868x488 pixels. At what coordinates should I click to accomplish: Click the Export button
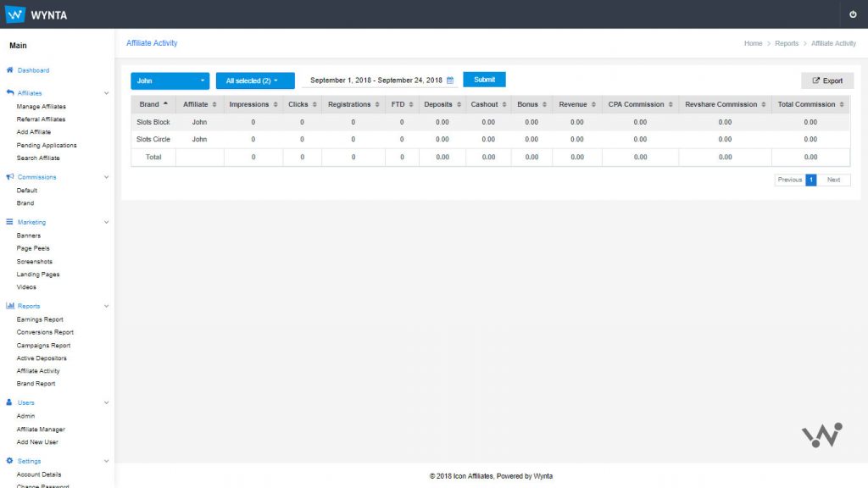point(827,80)
